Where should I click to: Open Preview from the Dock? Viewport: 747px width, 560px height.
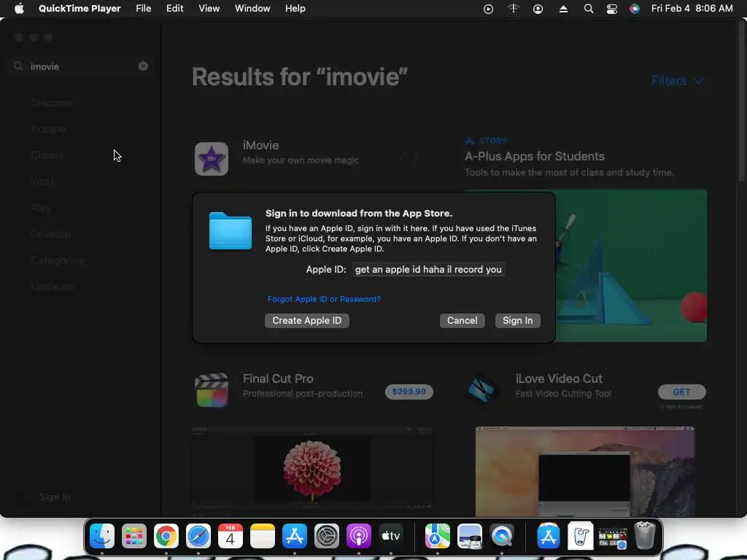coord(469,536)
